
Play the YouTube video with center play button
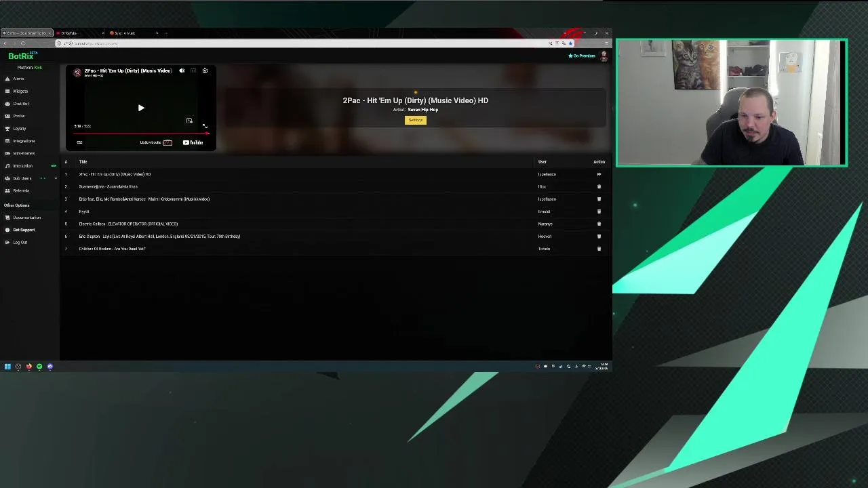pyautogui.click(x=141, y=108)
